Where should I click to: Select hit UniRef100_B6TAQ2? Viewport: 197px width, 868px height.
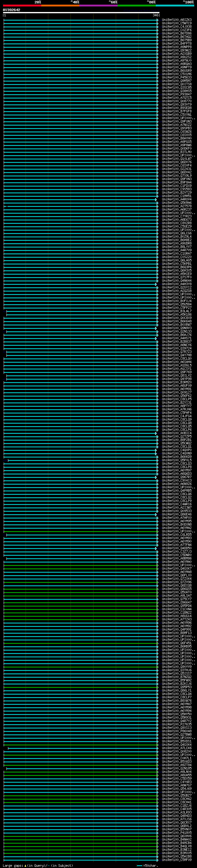coord(177,37)
